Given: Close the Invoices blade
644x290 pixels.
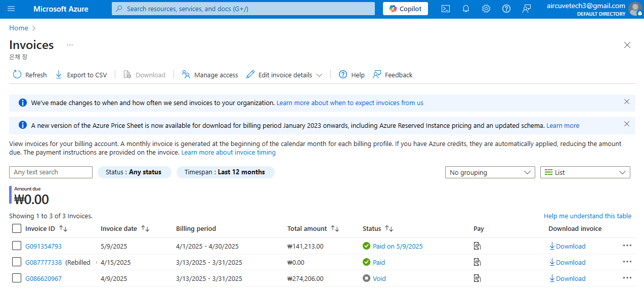Looking at the screenshot, I should click(x=627, y=45).
